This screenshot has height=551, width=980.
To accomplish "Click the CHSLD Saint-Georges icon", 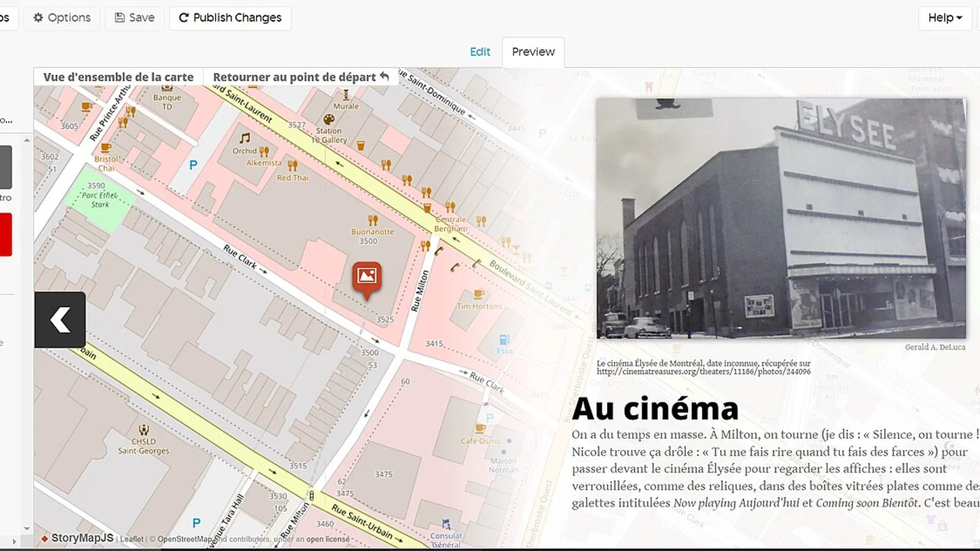I will pos(144,430).
